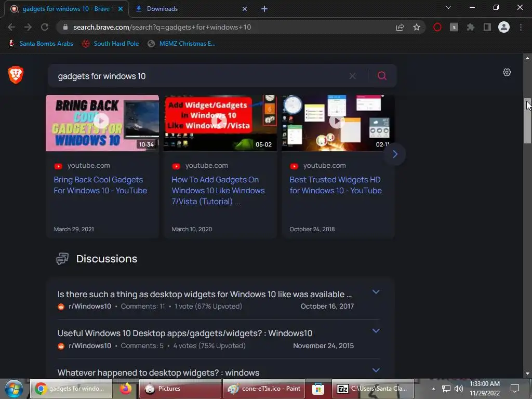Close the Downloads tab
This screenshot has height=399, width=532.
tap(245, 9)
